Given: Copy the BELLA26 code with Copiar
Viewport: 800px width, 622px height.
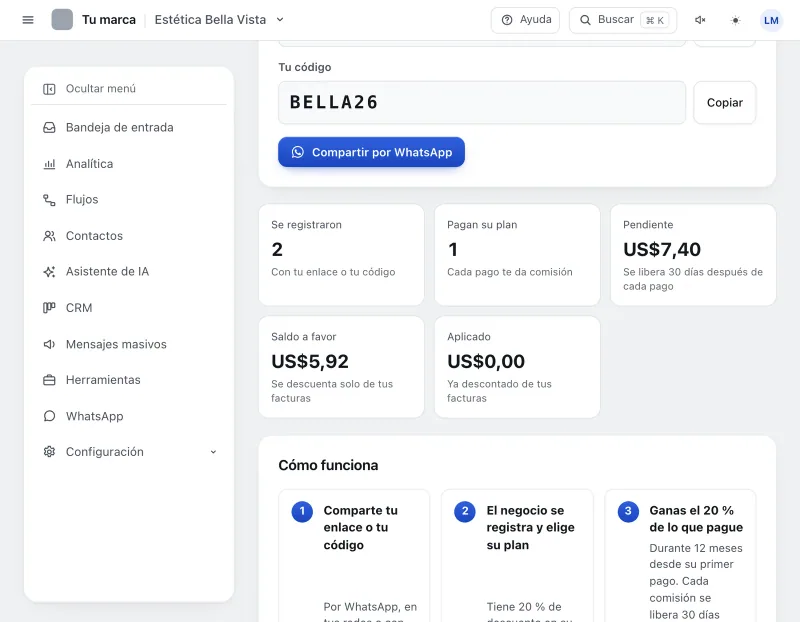Looking at the screenshot, I should click(724, 103).
